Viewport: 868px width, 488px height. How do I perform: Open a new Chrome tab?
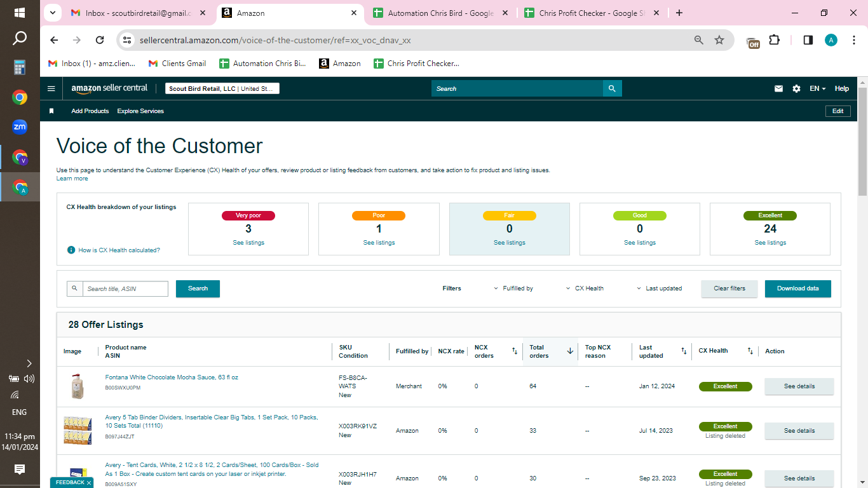pos(679,13)
